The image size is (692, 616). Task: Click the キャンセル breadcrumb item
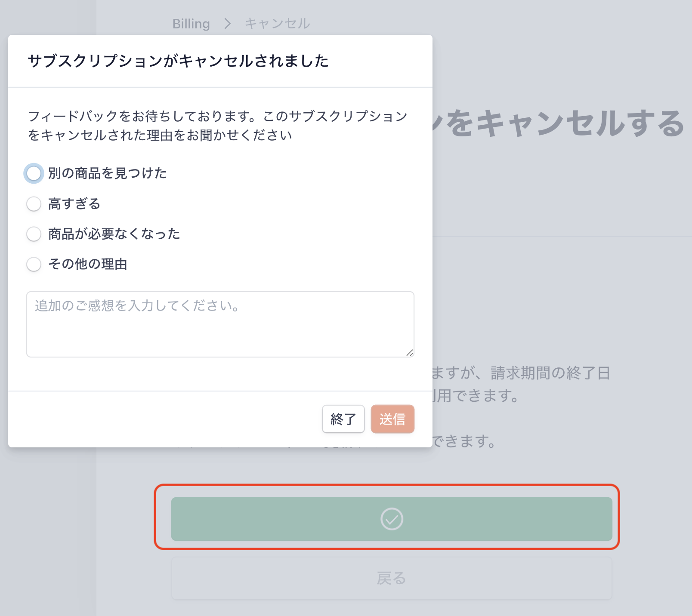tap(277, 24)
